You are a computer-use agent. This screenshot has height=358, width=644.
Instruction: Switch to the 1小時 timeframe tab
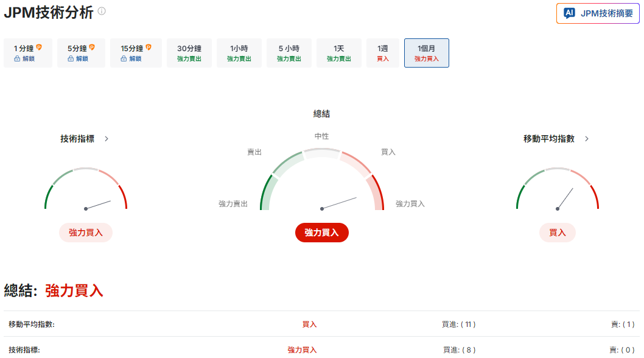(239, 53)
